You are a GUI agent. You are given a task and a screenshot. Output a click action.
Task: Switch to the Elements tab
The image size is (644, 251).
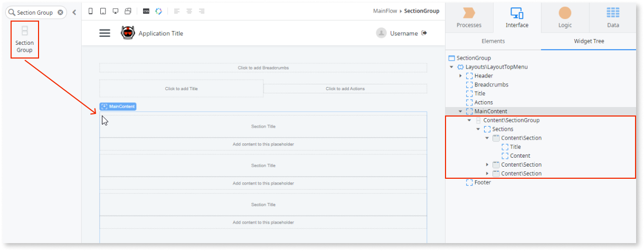(493, 41)
